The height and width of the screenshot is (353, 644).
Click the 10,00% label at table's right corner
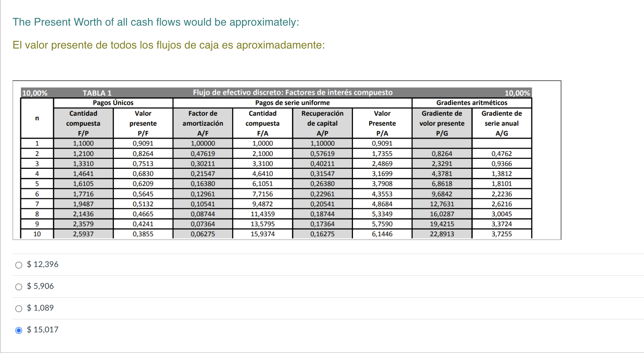point(517,93)
